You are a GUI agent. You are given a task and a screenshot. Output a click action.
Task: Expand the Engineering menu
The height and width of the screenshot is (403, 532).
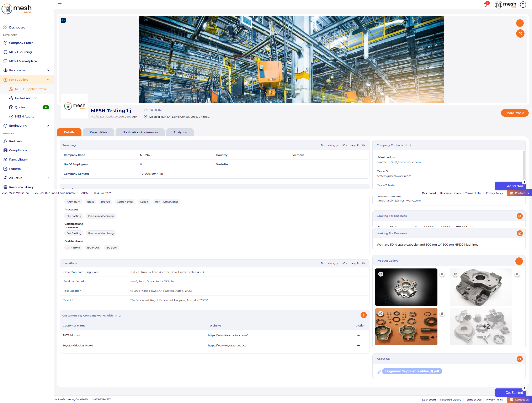click(26, 126)
